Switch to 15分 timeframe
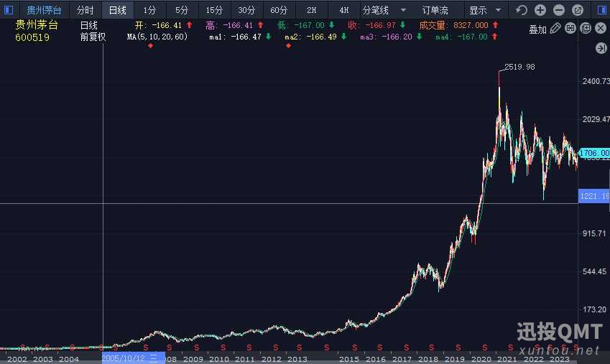This screenshot has width=610, height=364. tap(214, 10)
